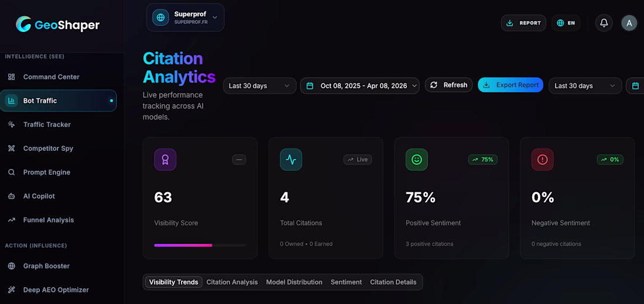
Task: Open Command Center from sidebar
Action: [x=51, y=77]
